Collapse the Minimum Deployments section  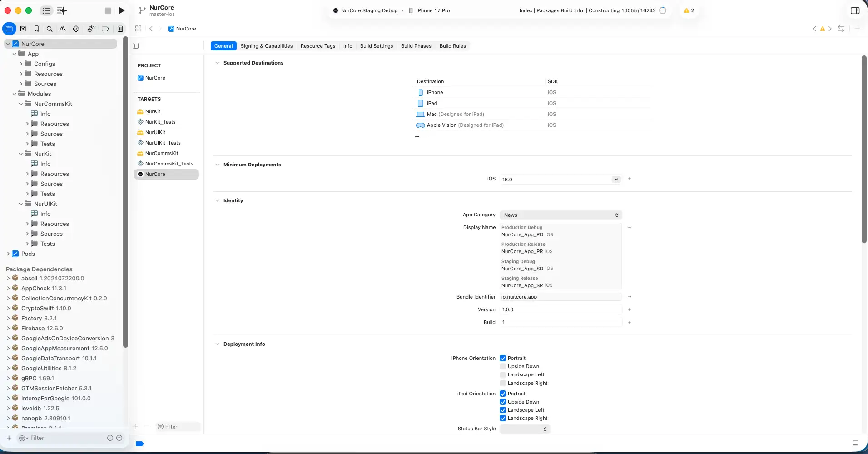coord(217,165)
